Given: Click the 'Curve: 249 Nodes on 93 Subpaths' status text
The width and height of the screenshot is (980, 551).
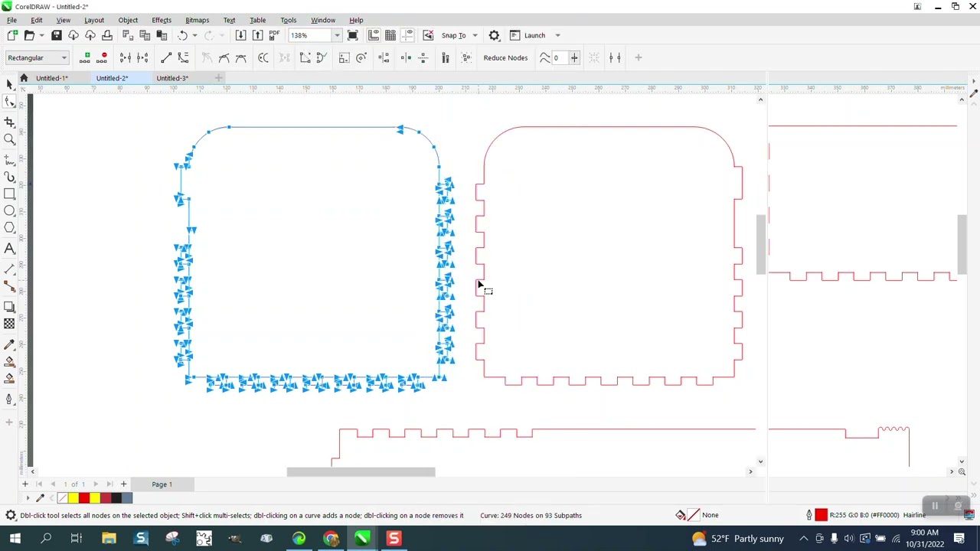Looking at the screenshot, I should pyautogui.click(x=531, y=515).
